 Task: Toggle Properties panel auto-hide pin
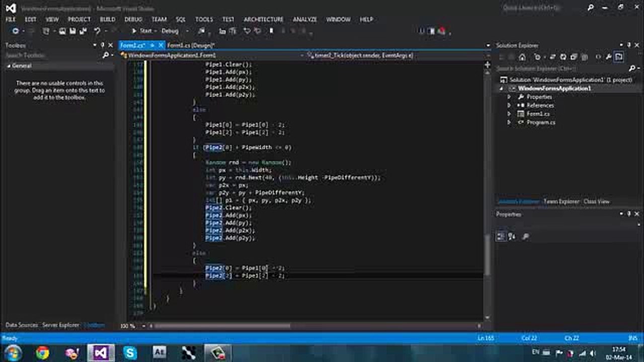629,214
